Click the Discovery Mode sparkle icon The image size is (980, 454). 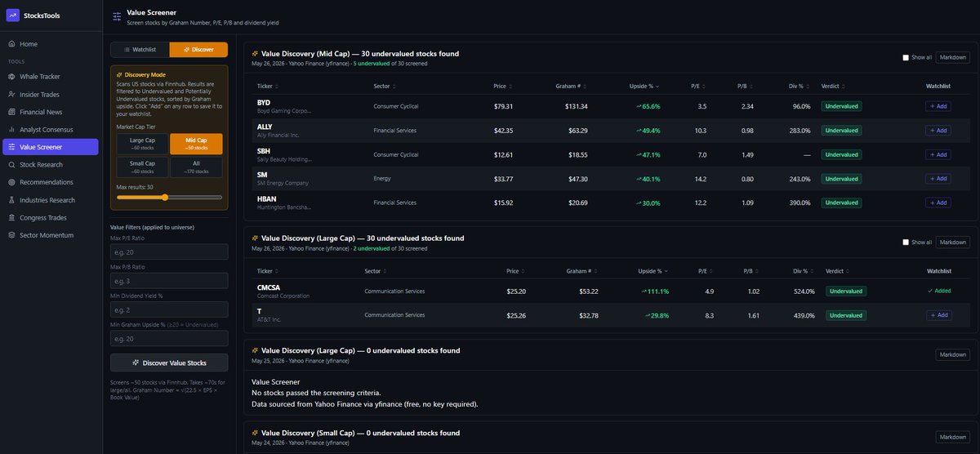(x=120, y=74)
